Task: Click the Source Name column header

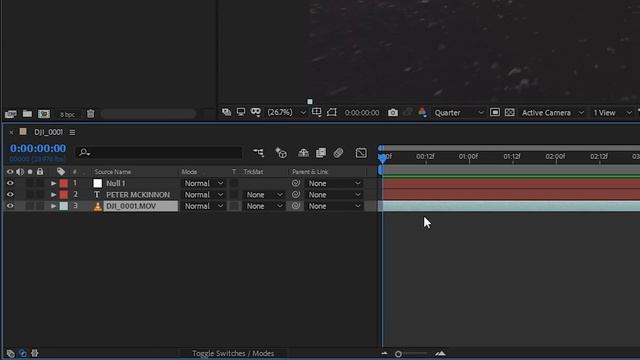Action: pyautogui.click(x=113, y=172)
